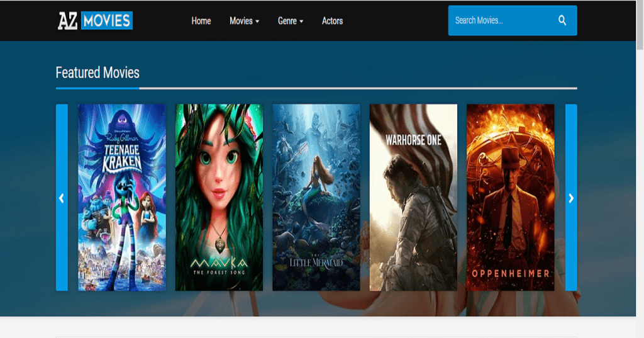Viewport: 644px width, 338px height.
Task: Go to previous featured movies slide
Action: 62,198
